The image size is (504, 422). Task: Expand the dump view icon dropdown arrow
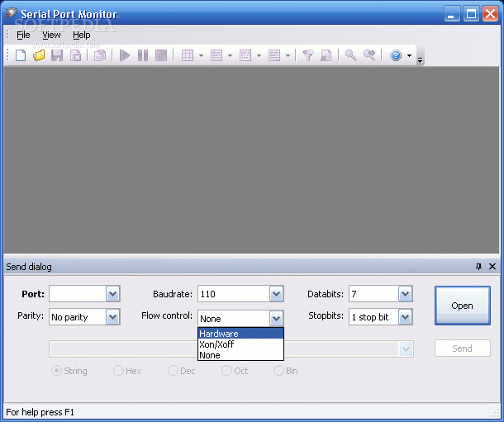point(259,55)
